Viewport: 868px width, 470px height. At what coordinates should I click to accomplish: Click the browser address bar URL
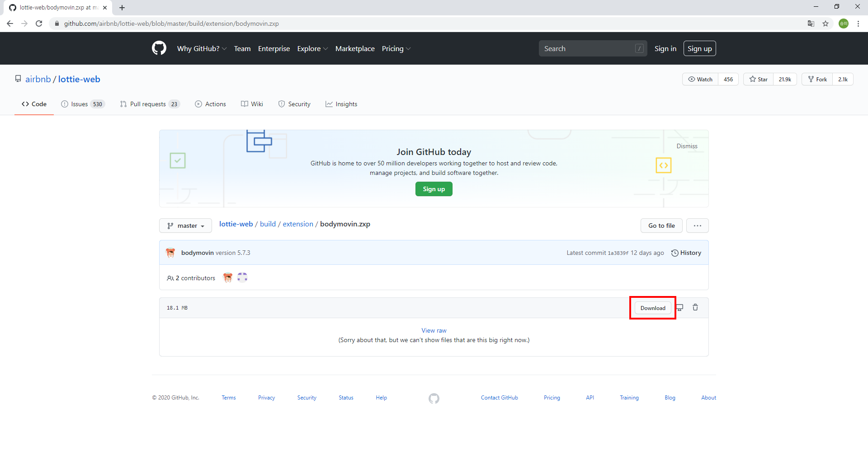[171, 23]
